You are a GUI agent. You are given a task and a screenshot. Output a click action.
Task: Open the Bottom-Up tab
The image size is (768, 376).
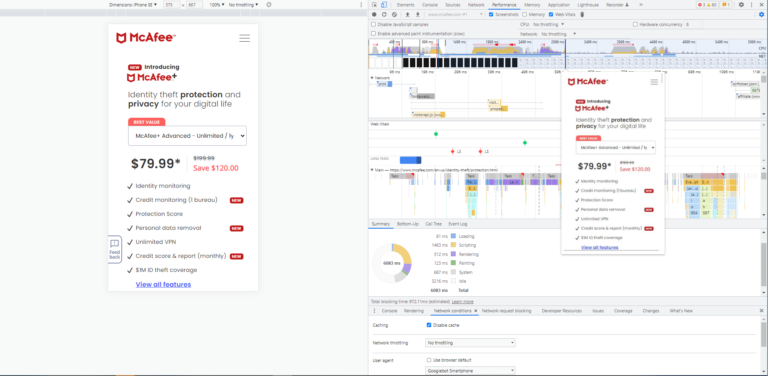[407, 224]
